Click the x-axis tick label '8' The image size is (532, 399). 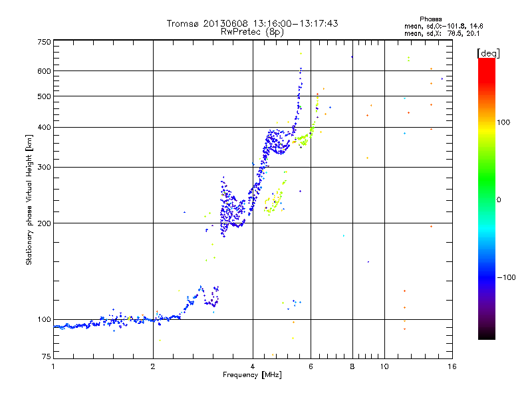[352, 366]
